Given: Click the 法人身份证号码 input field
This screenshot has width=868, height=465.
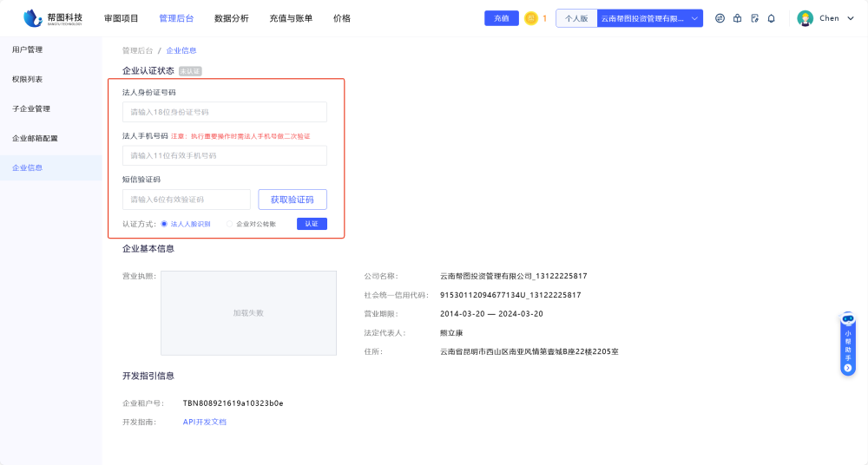Looking at the screenshot, I should (x=224, y=112).
